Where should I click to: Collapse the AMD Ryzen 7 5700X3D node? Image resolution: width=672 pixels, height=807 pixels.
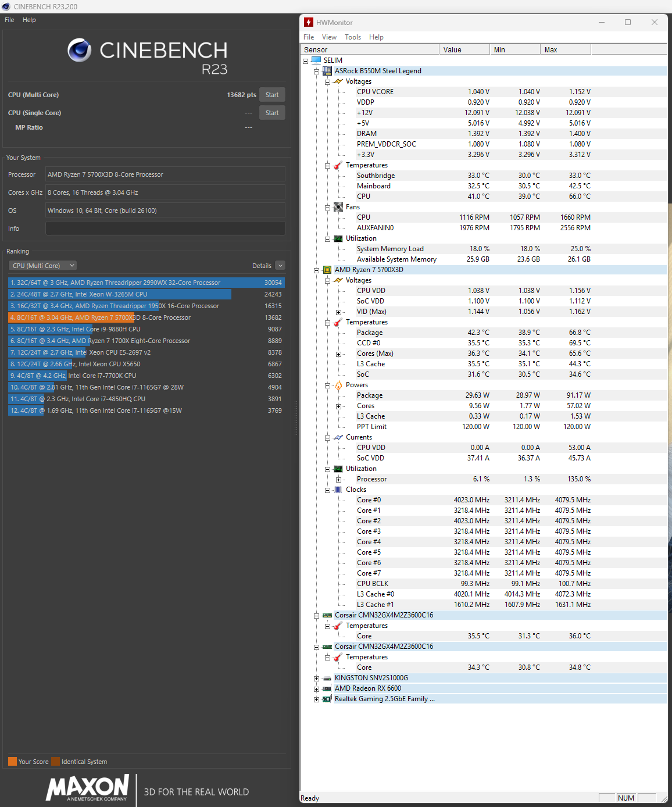tap(317, 270)
